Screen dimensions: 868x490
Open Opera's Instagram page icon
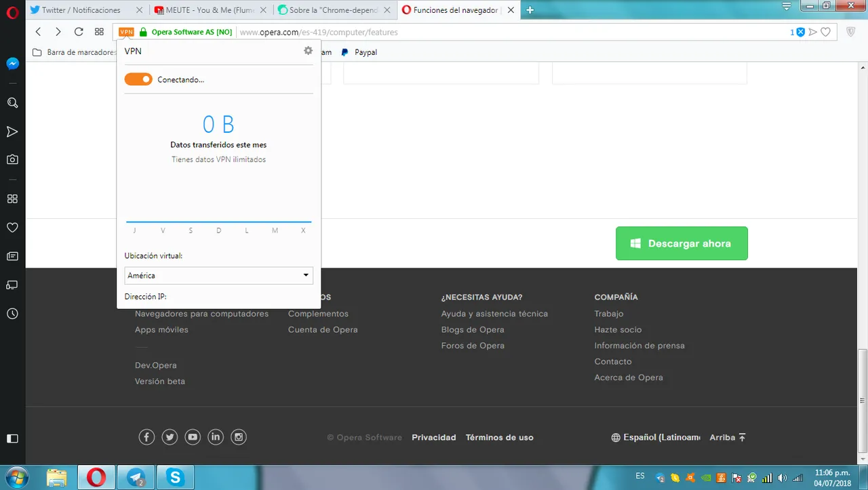pyautogui.click(x=239, y=437)
